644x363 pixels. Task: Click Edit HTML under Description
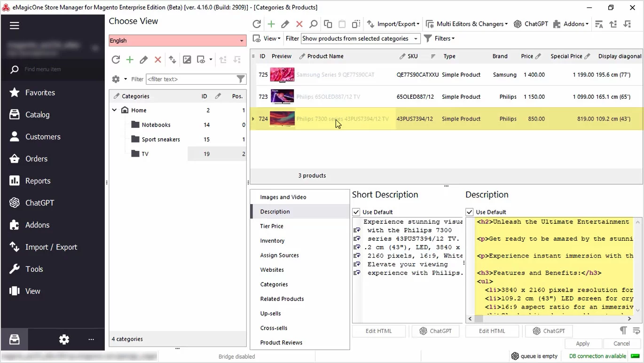pyautogui.click(x=492, y=331)
